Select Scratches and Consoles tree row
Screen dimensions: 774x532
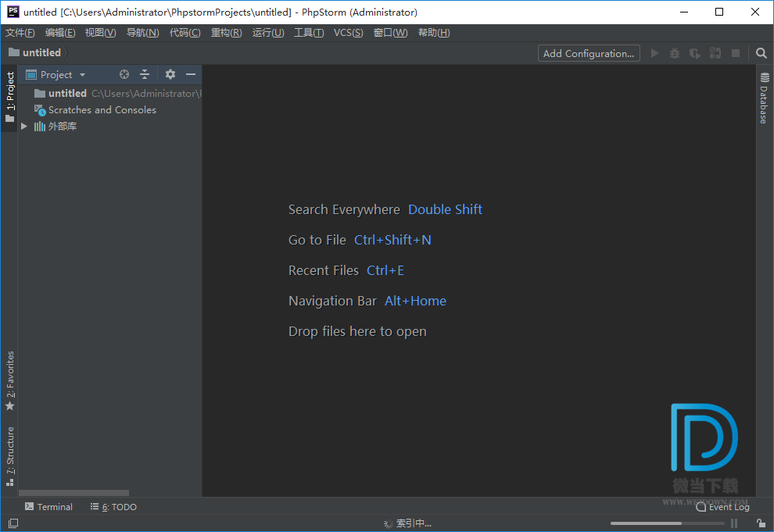(x=110, y=110)
